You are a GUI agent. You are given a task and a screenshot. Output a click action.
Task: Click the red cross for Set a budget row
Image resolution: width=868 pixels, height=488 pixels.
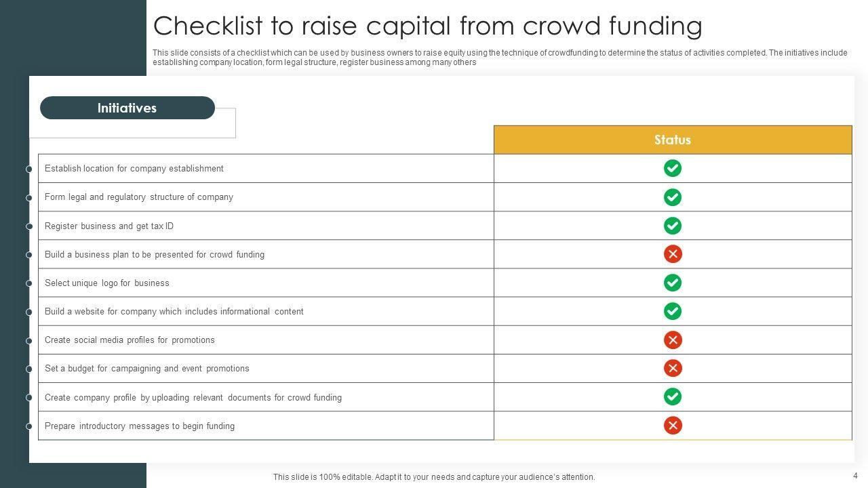pos(672,369)
